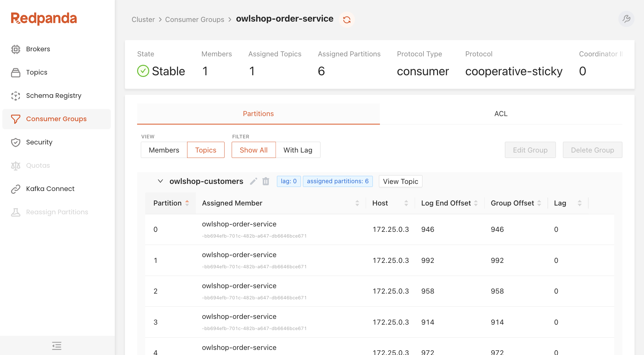The height and width of the screenshot is (355, 644).
Task: Sort by the Assigned Member column
Action: point(281,203)
